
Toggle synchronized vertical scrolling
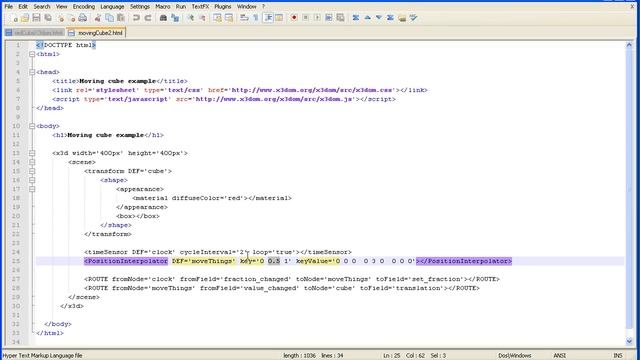tap(218, 18)
